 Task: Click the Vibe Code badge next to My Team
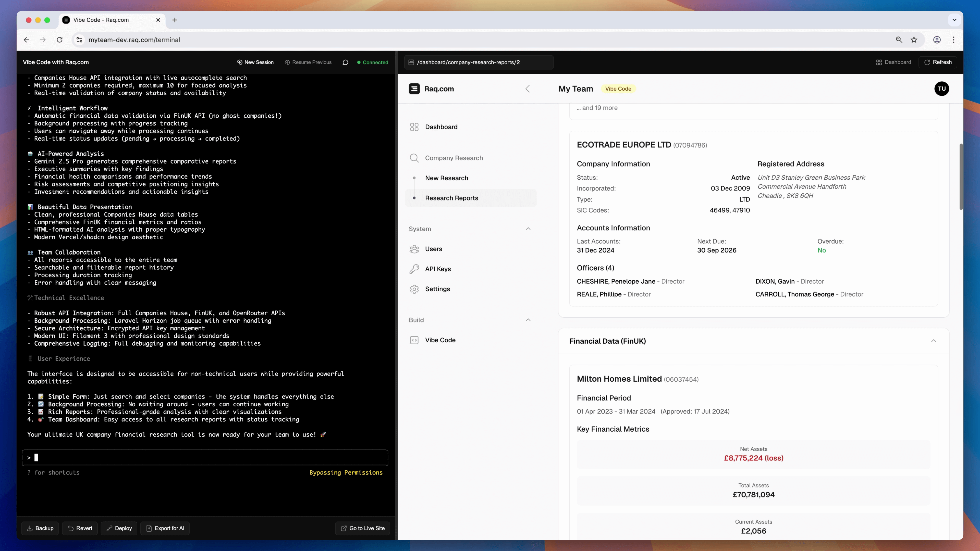618,89
